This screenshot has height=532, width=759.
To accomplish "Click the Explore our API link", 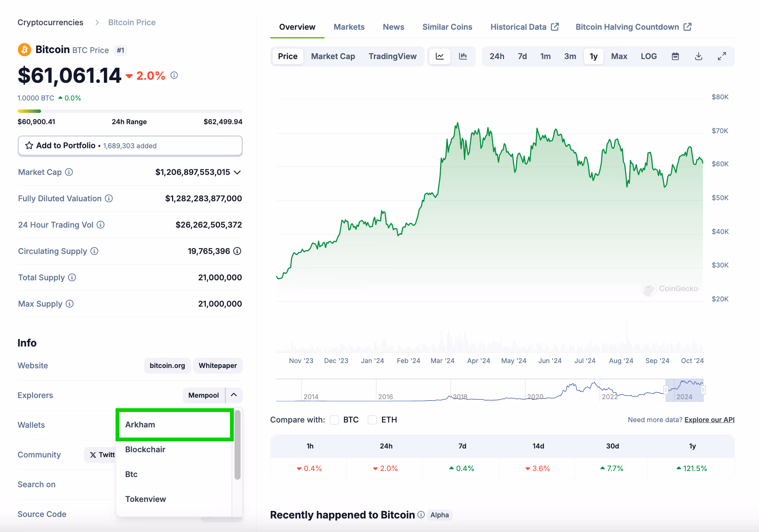I will 709,420.
